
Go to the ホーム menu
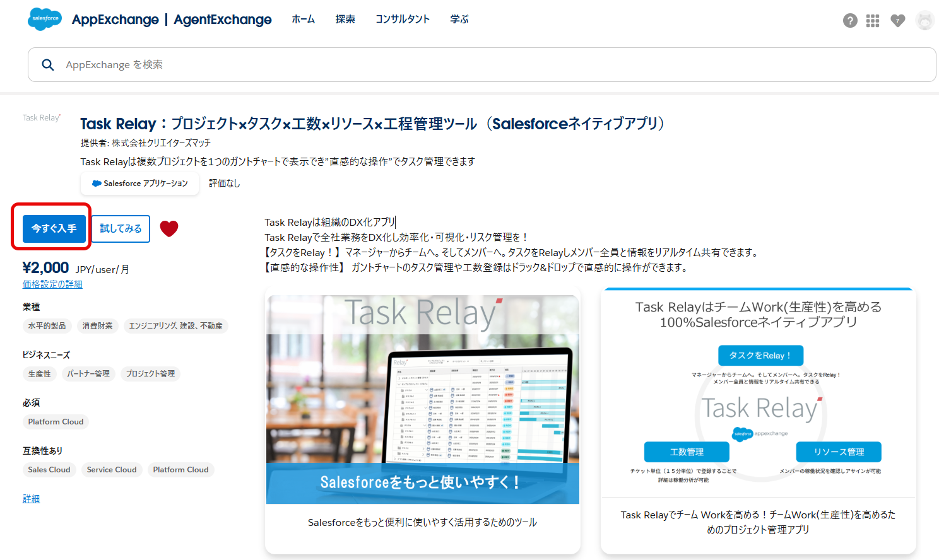(x=303, y=20)
